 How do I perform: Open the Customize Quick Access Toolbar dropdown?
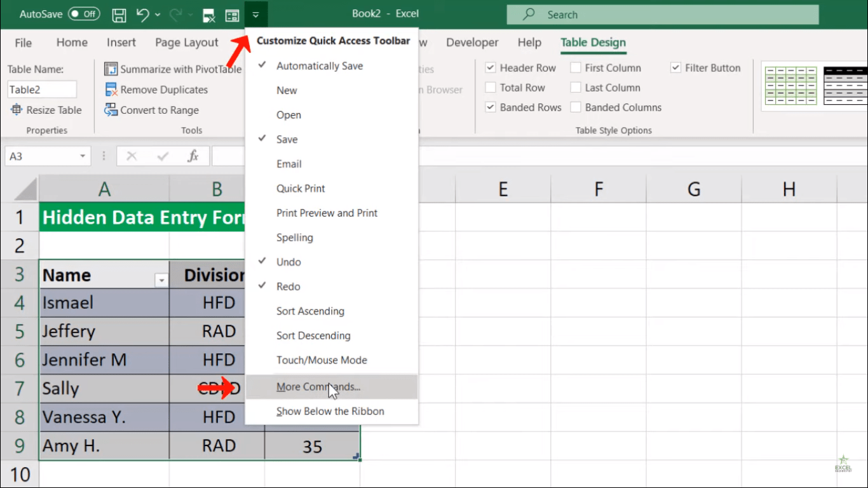pos(256,15)
